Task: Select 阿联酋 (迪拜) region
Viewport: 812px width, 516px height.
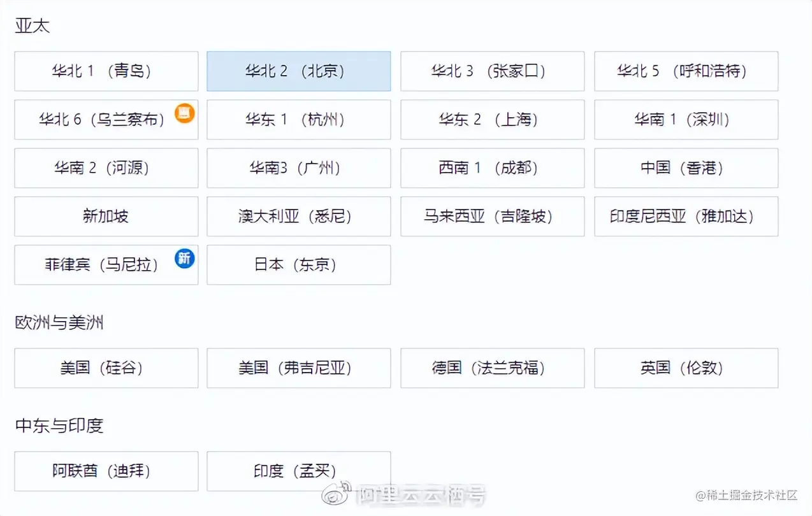Action: pos(106,471)
